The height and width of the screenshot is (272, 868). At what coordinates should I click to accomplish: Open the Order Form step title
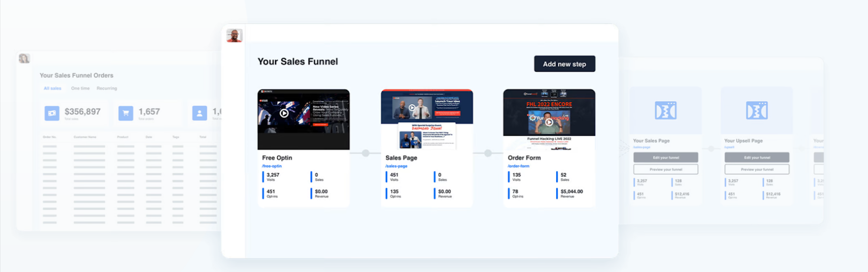tap(524, 157)
